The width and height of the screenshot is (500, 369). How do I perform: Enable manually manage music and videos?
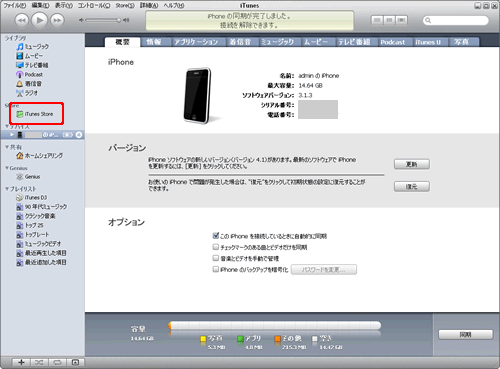(x=216, y=258)
